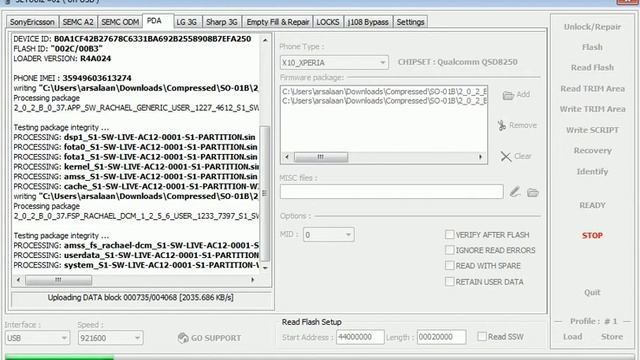Open the Interface USB dropdown

pos(37,338)
